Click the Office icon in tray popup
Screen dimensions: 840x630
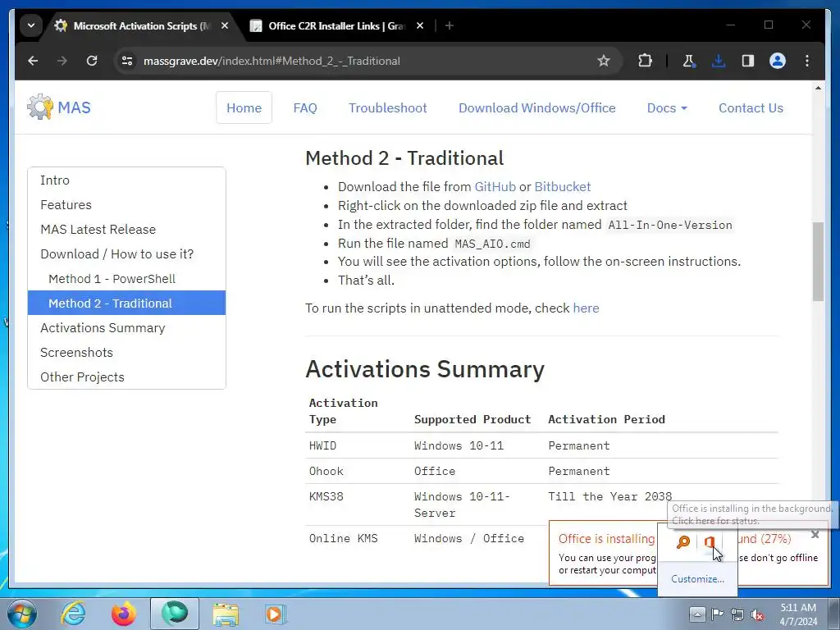point(710,542)
